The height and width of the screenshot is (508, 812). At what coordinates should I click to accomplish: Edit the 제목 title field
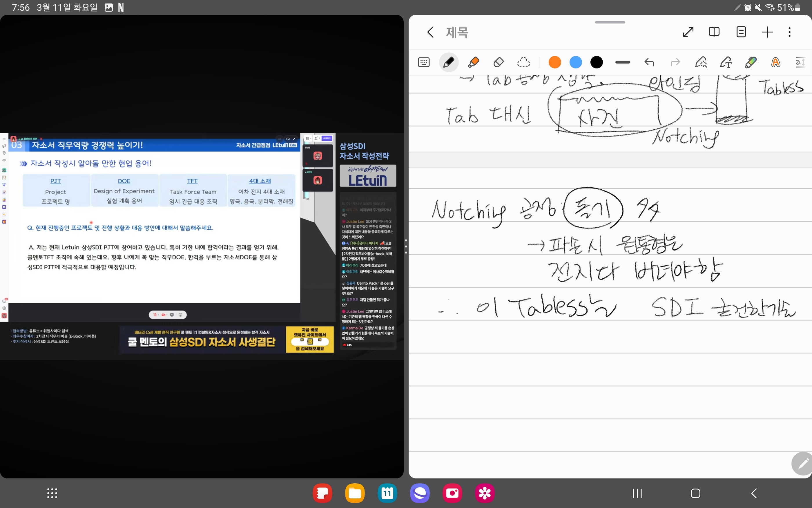click(x=457, y=32)
